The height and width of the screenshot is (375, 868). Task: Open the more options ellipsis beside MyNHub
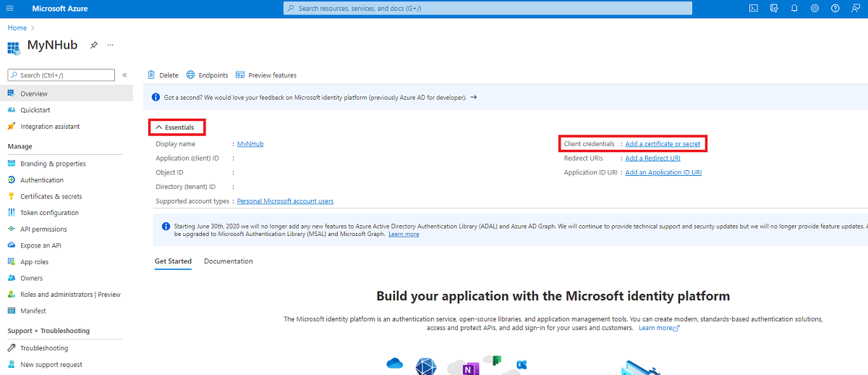[x=111, y=45]
